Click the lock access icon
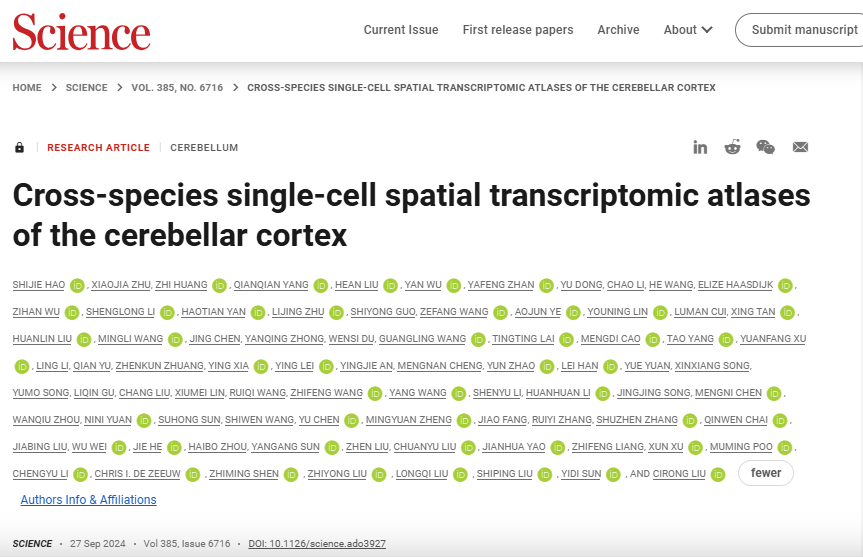Viewport: 863px width, 558px height. [x=19, y=147]
